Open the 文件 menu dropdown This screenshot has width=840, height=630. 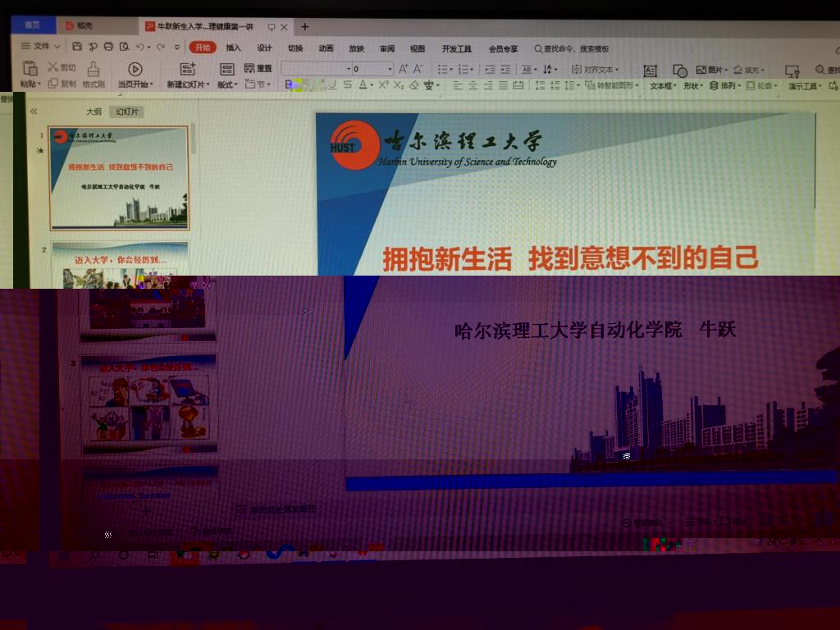[x=41, y=46]
